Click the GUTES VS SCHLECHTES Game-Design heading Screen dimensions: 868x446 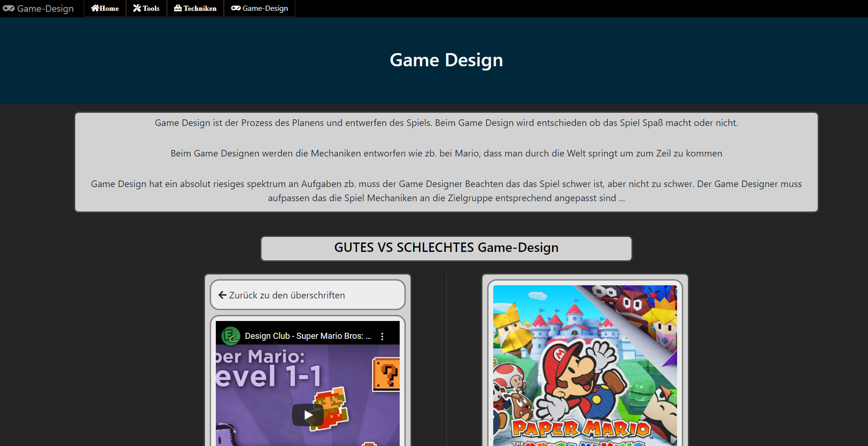446,248
